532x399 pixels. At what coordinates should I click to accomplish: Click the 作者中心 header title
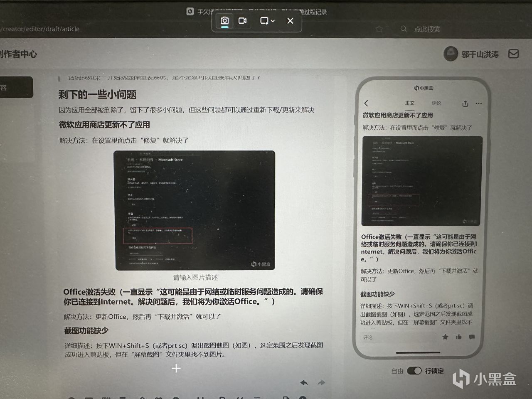pyautogui.click(x=18, y=54)
